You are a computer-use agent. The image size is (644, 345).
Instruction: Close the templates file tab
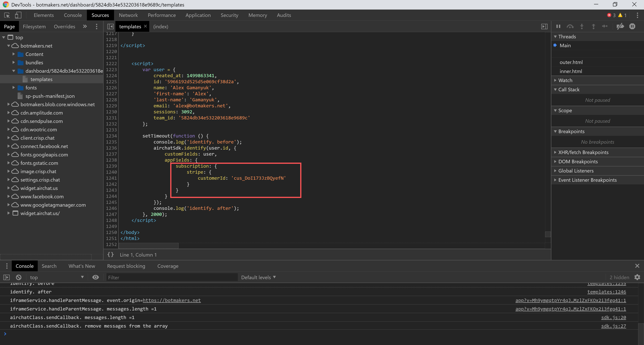click(145, 26)
